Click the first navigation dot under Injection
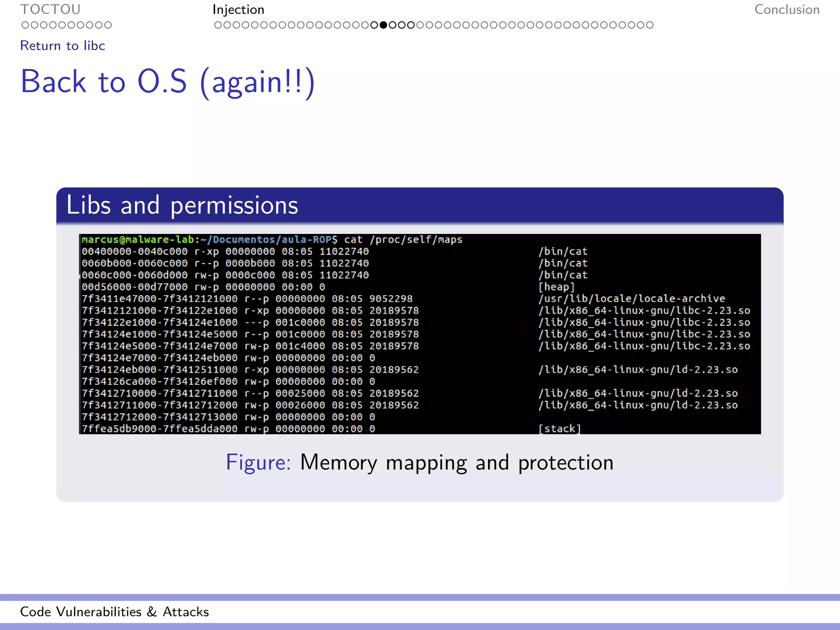 coord(218,25)
